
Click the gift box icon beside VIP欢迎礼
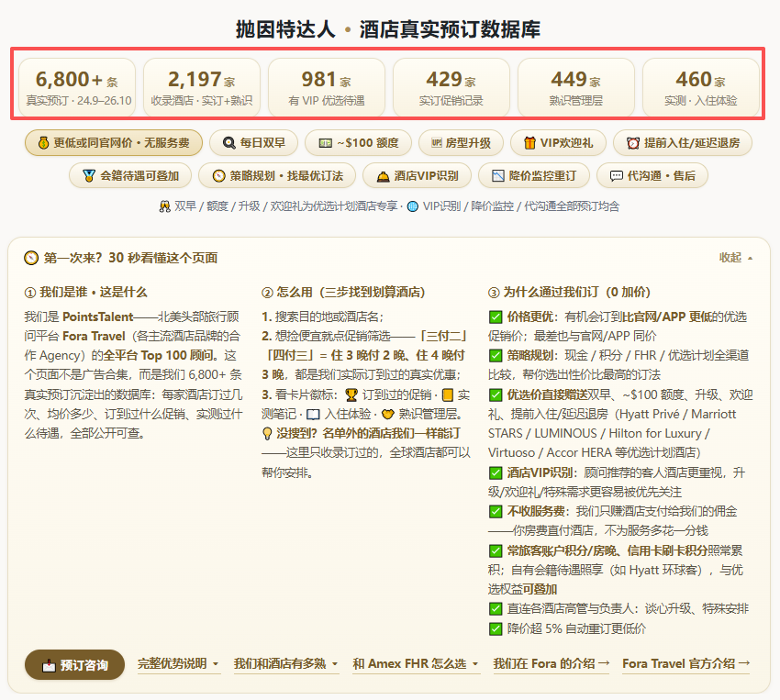pyautogui.click(x=529, y=143)
